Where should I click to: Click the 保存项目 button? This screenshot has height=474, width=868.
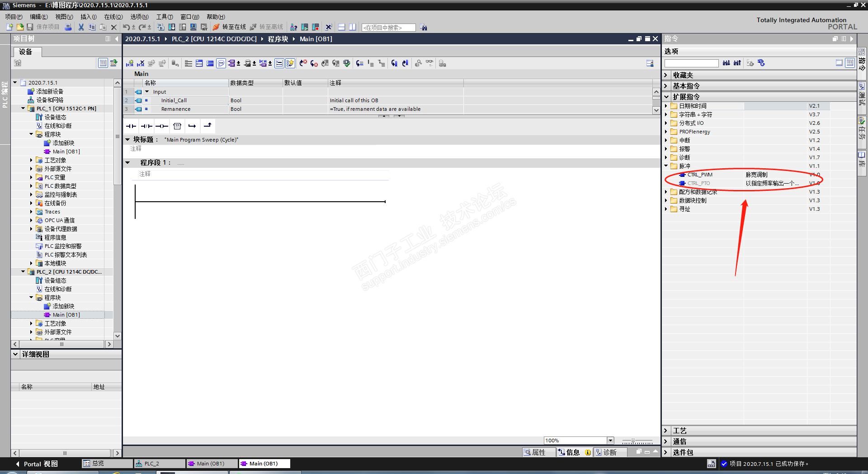point(43,27)
